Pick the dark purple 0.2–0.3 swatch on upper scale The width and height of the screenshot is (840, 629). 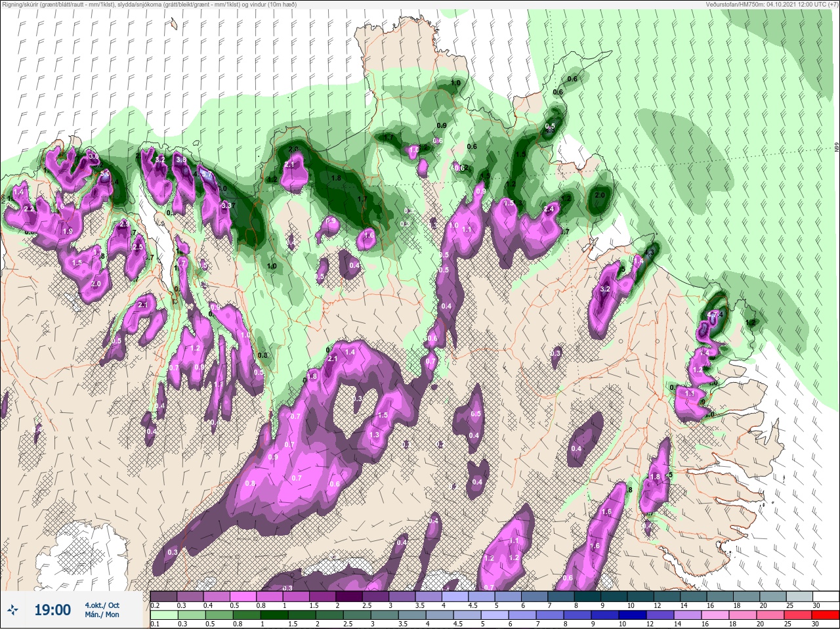coord(163,596)
